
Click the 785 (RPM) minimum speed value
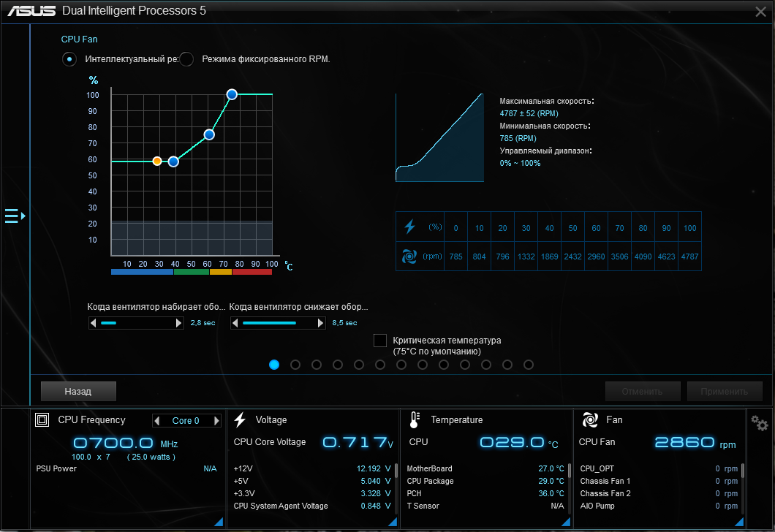(x=518, y=138)
